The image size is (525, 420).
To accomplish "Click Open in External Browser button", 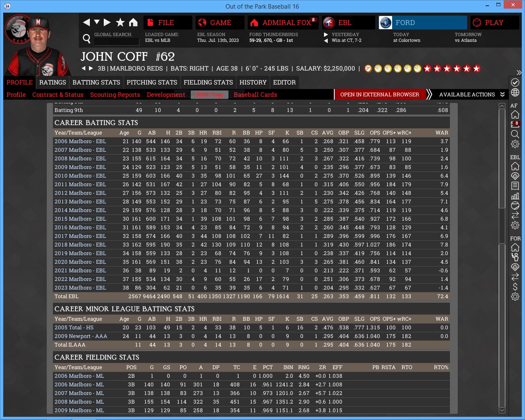I will click(379, 94).
